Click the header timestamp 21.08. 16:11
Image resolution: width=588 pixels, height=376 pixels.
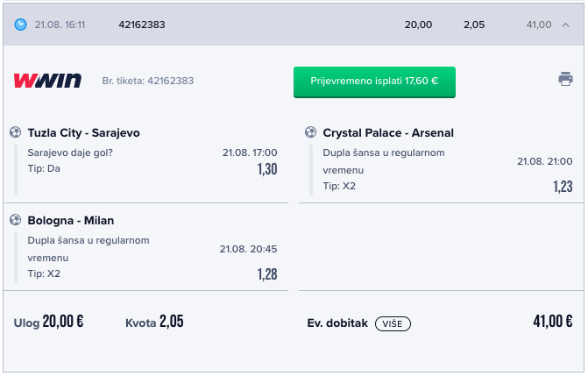click(60, 25)
